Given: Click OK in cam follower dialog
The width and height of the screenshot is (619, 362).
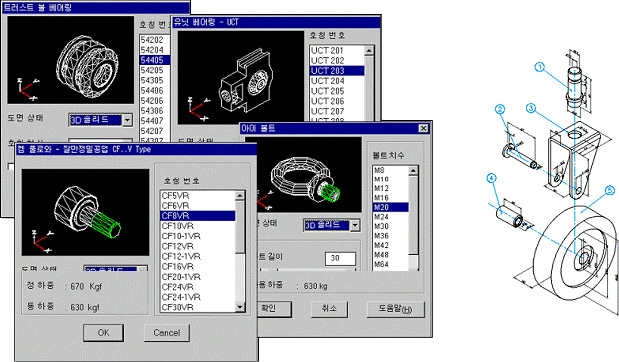Looking at the screenshot, I should tap(103, 333).
